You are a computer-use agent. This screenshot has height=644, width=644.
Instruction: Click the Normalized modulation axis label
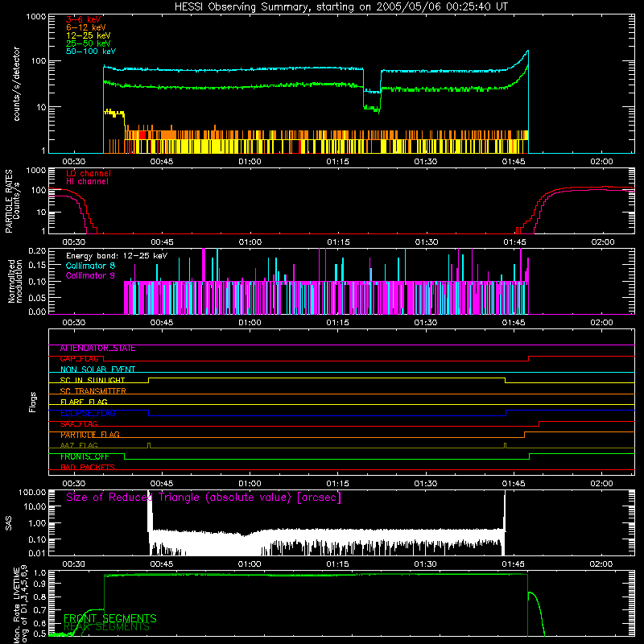coord(14,281)
